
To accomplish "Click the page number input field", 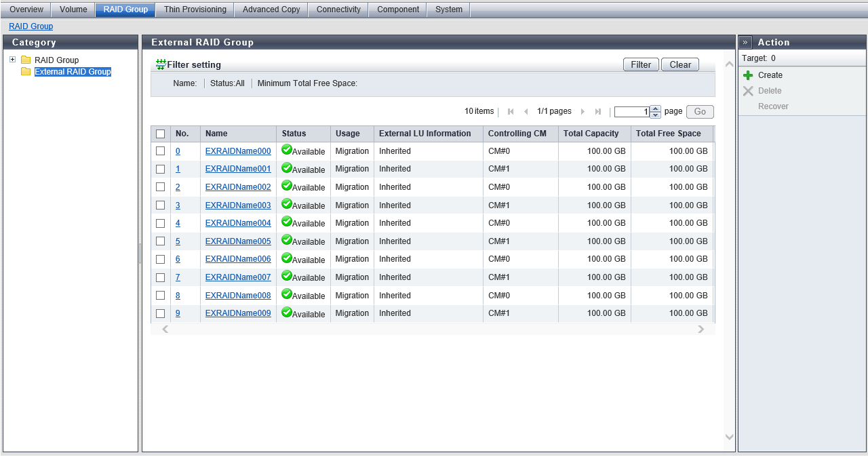I will pyautogui.click(x=631, y=112).
